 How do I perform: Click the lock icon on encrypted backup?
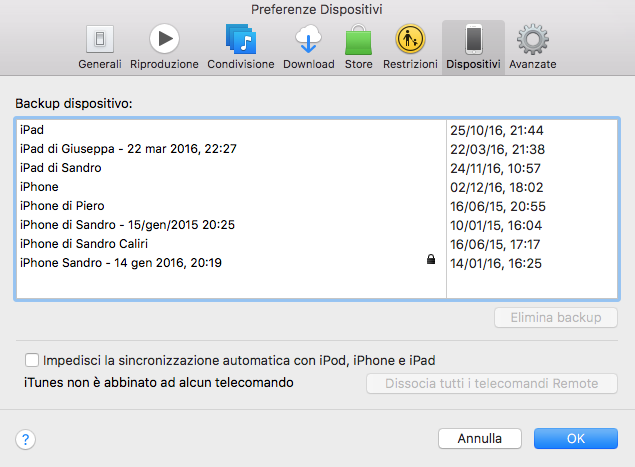[431, 259]
